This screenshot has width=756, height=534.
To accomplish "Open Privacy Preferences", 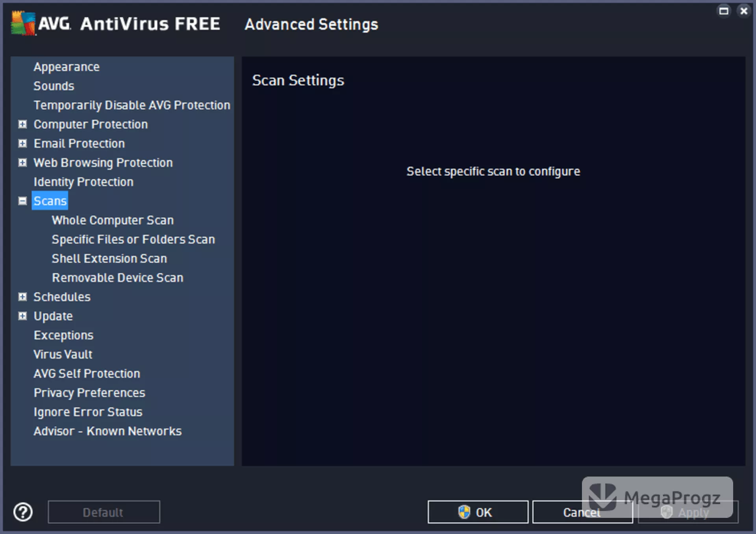I will point(89,393).
